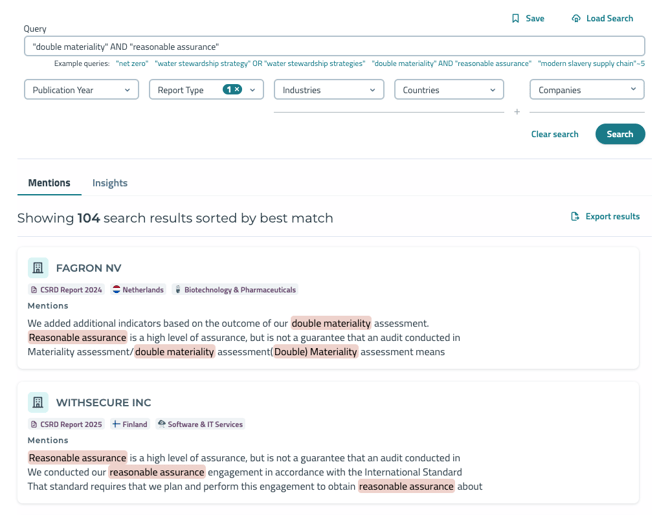Click the WithSecure Inc building icon
670x515 pixels.
(x=38, y=402)
